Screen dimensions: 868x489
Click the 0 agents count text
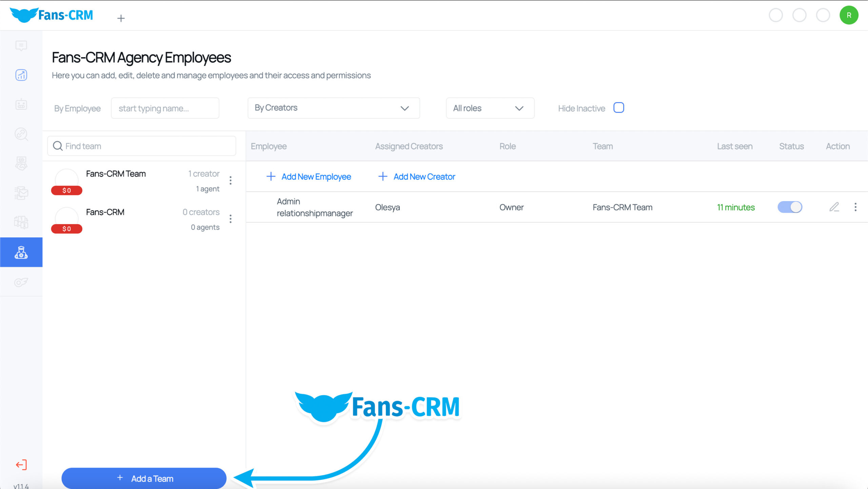[x=205, y=227]
